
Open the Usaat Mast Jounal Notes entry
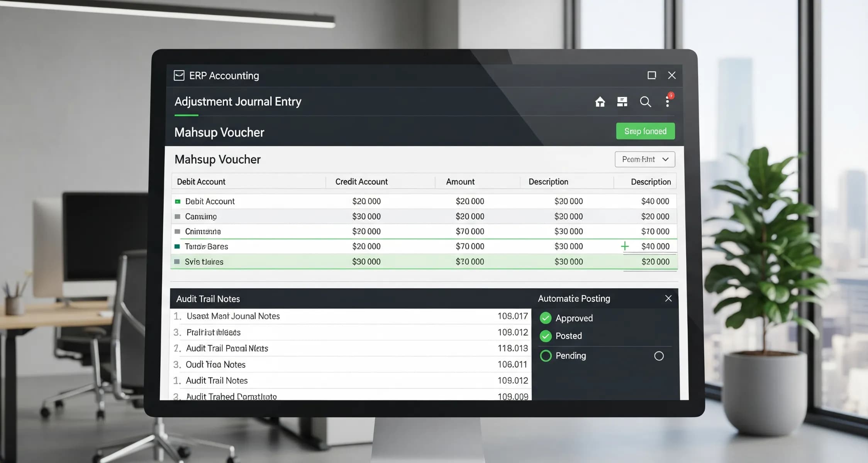point(233,316)
